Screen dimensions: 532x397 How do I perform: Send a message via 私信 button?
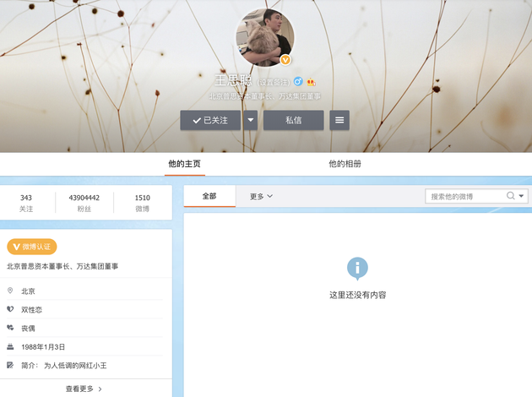click(293, 120)
